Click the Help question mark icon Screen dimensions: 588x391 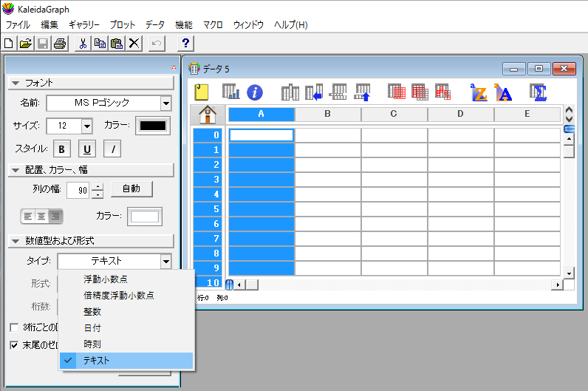185,44
